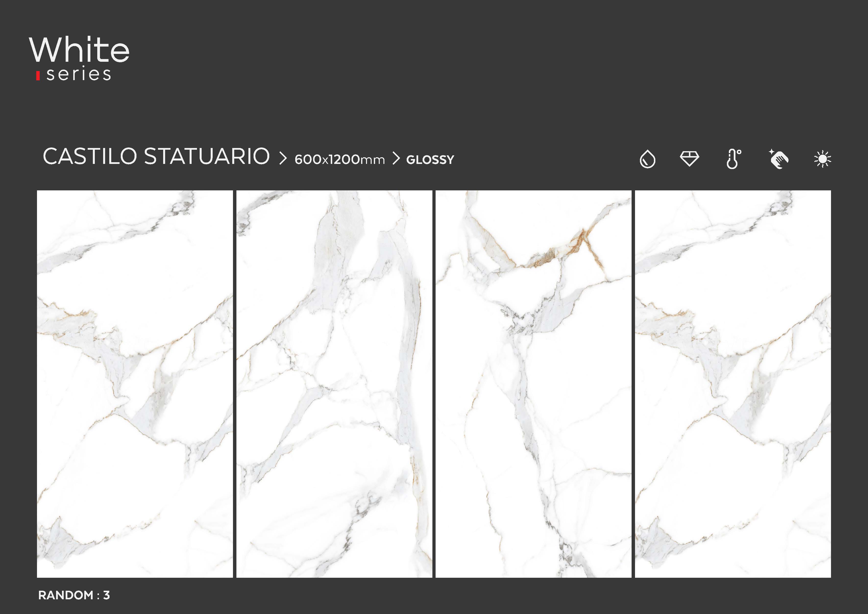Open the third tile with orange veins
This screenshot has width=868, height=614.
pyautogui.click(x=533, y=383)
